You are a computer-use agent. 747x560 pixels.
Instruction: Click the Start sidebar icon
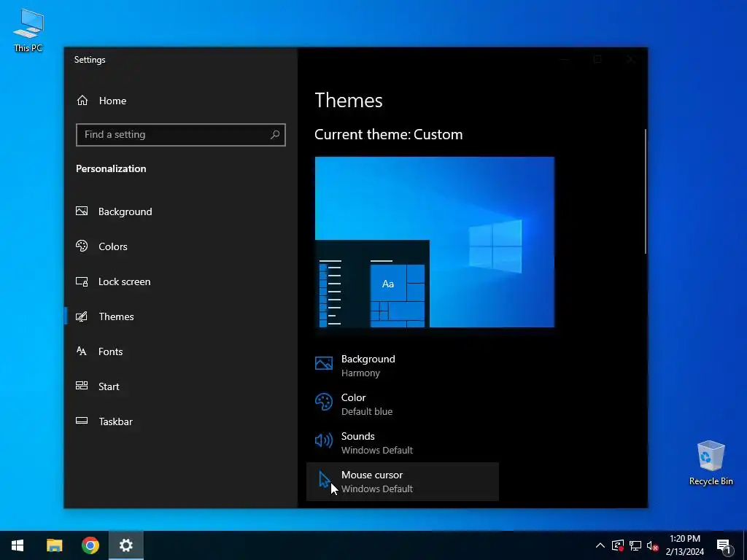click(82, 386)
